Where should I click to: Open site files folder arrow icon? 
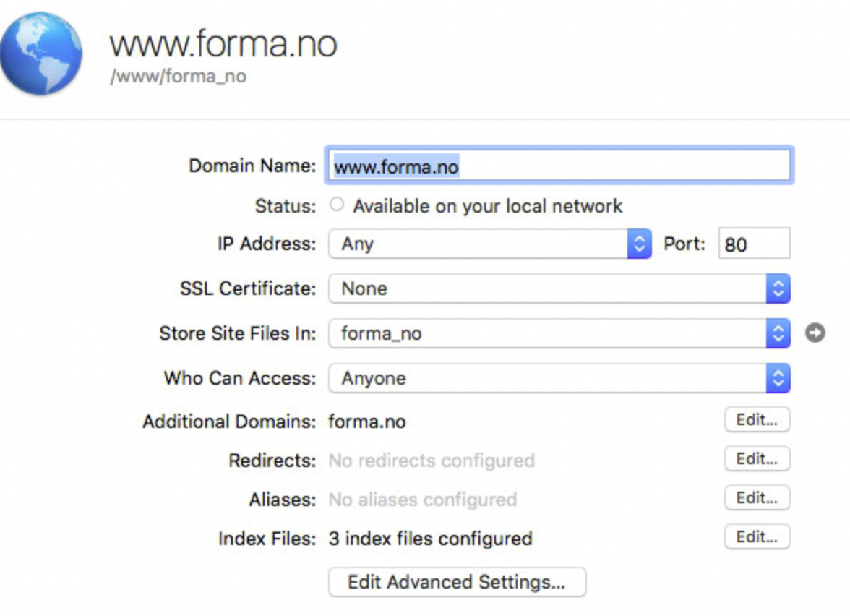(815, 333)
